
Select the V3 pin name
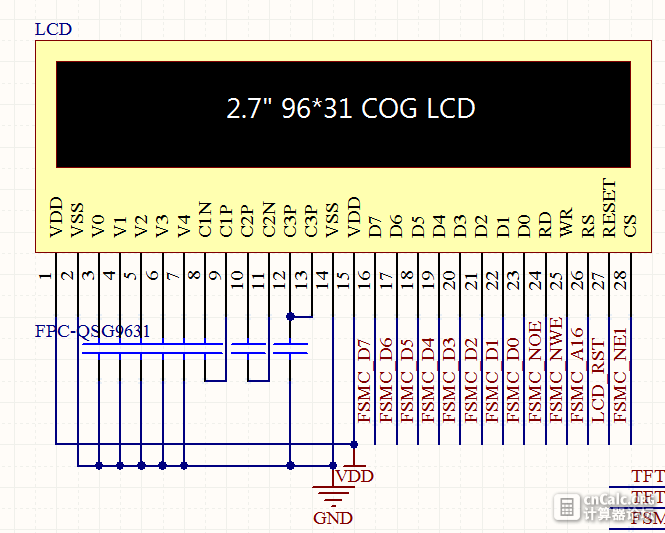[162, 226]
